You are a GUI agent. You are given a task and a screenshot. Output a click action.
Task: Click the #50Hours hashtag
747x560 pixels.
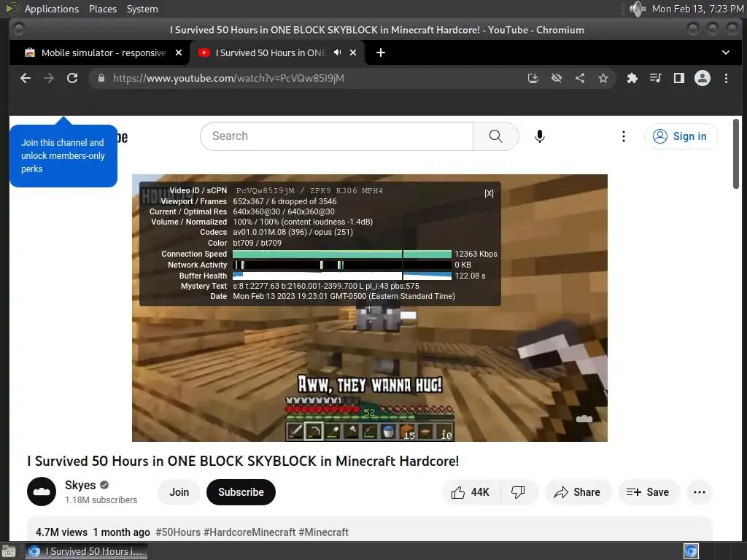pos(178,532)
